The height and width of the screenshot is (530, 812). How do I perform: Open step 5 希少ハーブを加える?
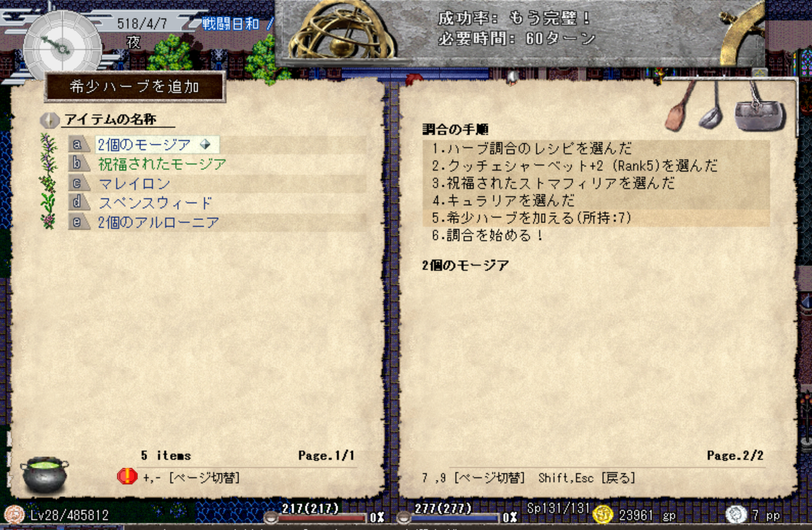[x=595, y=217]
